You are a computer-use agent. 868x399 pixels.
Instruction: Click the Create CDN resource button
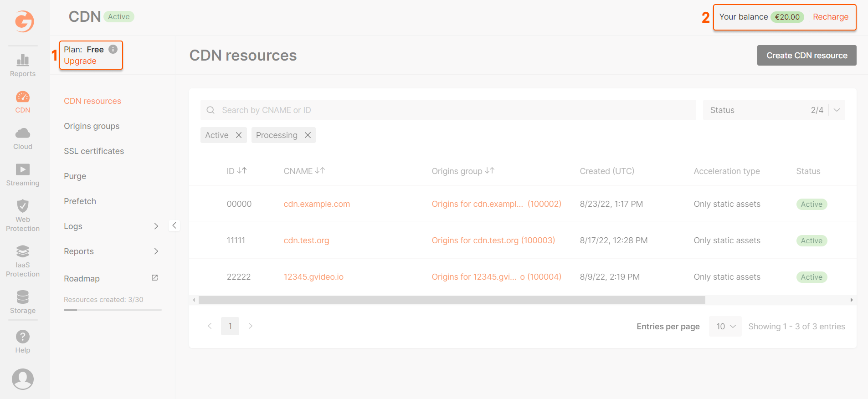tap(806, 56)
